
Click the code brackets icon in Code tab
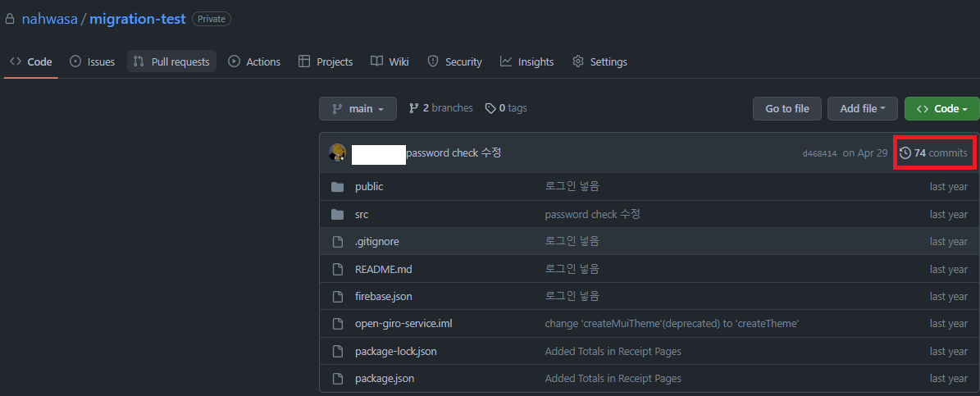[x=16, y=61]
